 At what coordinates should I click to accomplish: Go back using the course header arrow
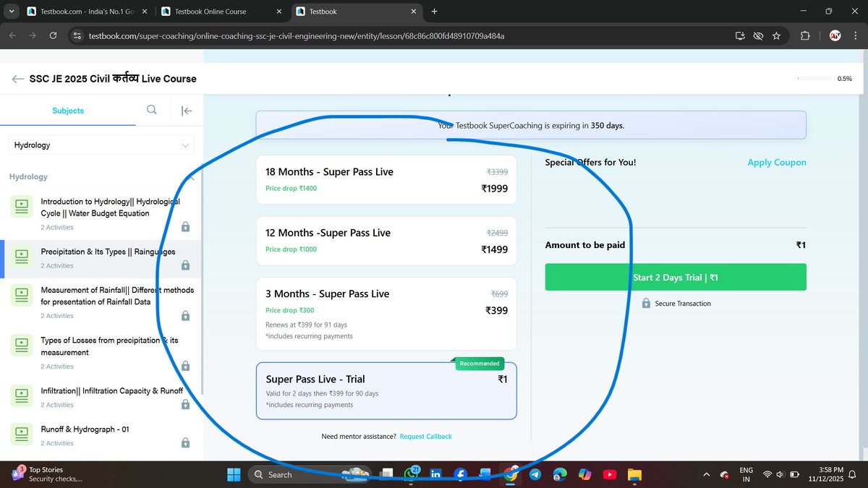coord(18,79)
